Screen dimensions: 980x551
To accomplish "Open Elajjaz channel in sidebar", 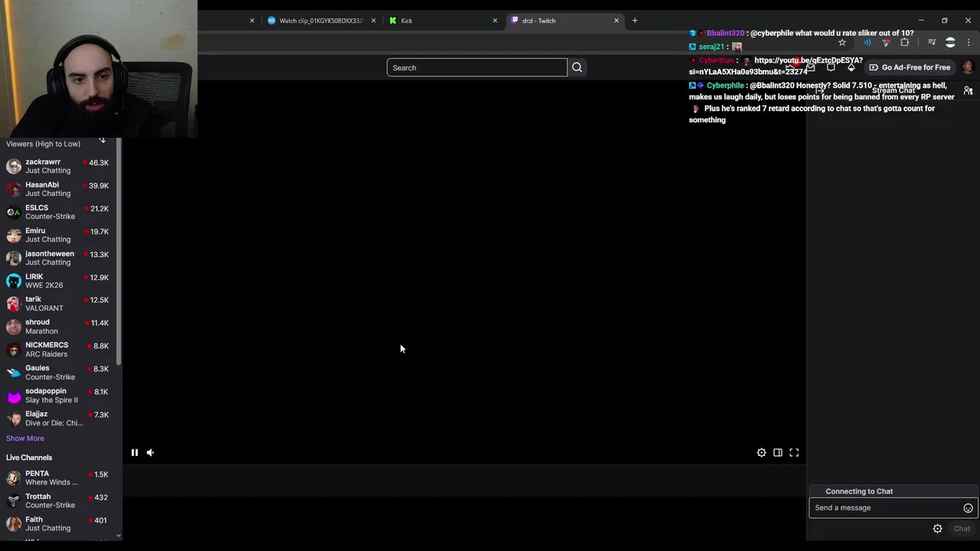I will click(x=58, y=419).
